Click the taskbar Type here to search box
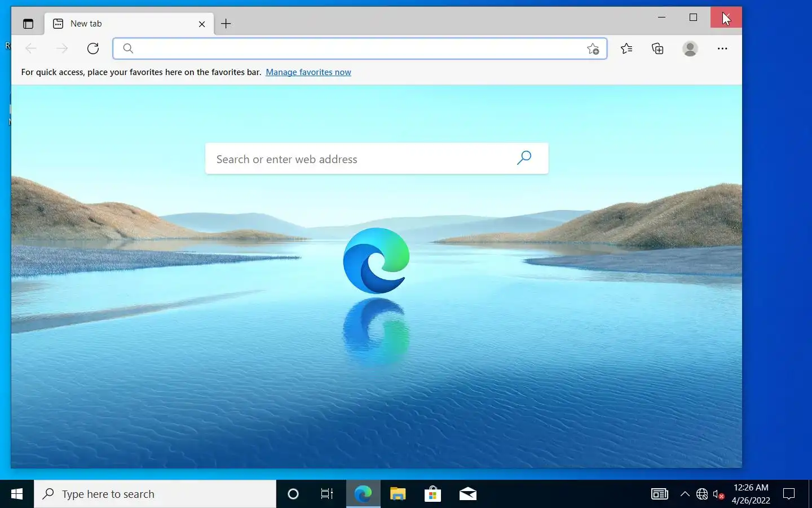The width and height of the screenshot is (812, 508). [155, 494]
